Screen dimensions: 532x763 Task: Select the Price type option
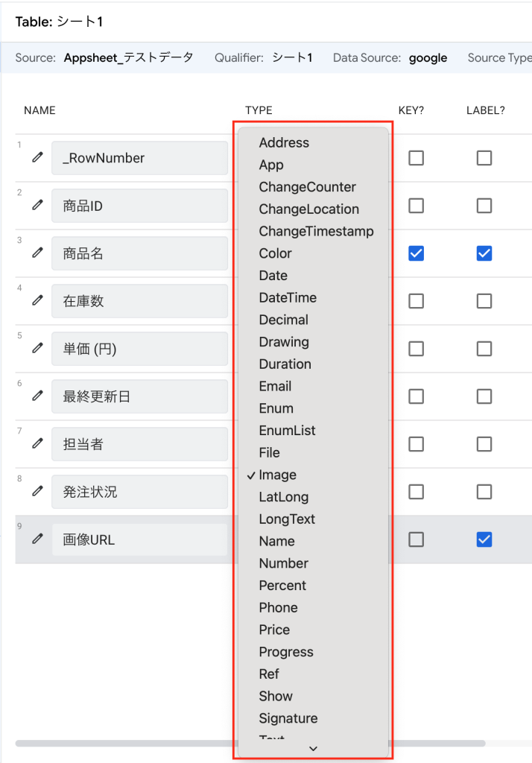coord(274,630)
